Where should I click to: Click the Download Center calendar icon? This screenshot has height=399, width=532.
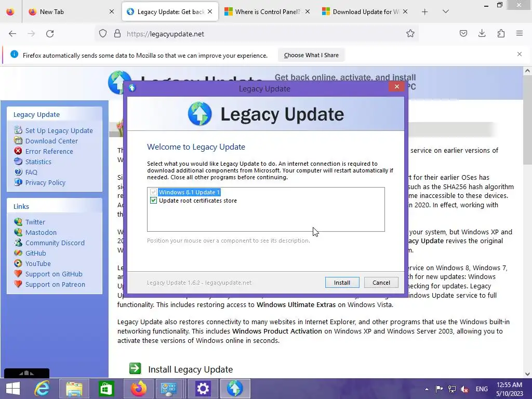click(18, 140)
